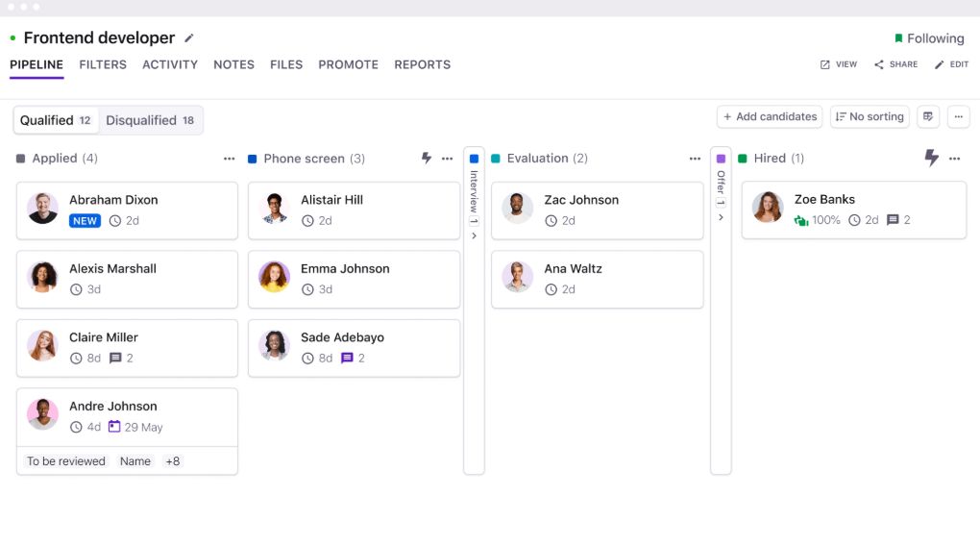This screenshot has width=980, height=546.
Task: Click the Add candidates button
Action: [x=770, y=117]
